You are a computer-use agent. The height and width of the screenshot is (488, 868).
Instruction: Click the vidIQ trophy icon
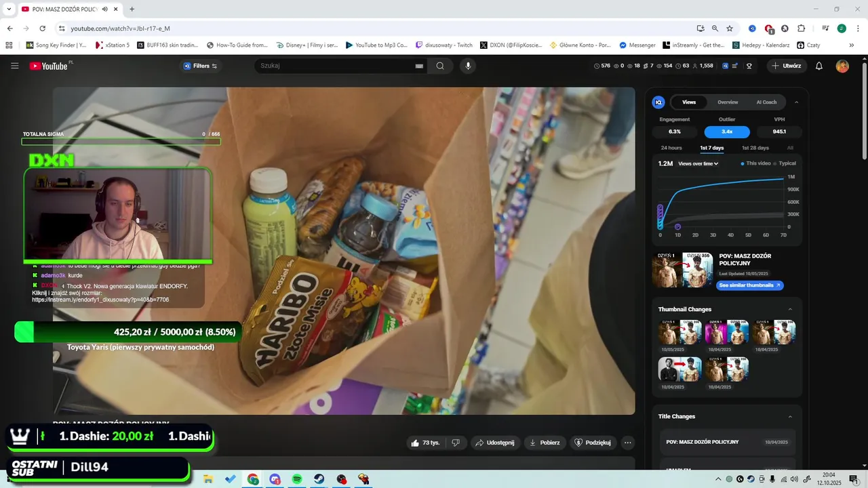tap(749, 66)
